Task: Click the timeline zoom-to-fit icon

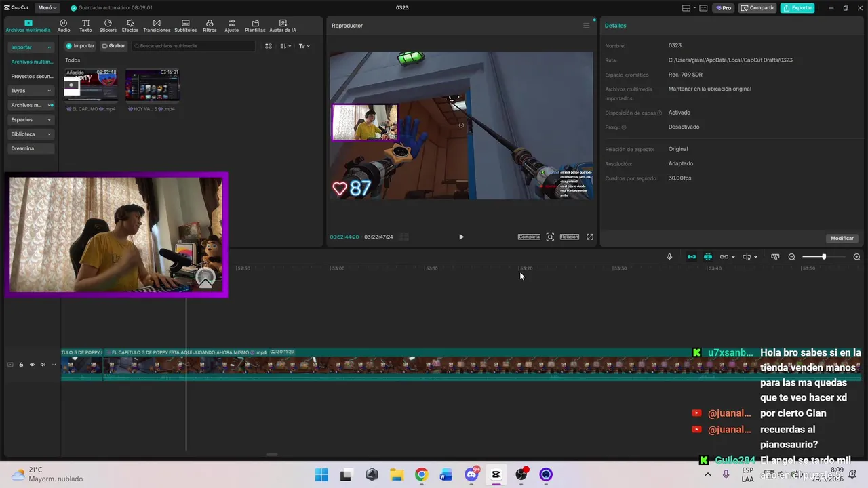Action: (x=775, y=257)
